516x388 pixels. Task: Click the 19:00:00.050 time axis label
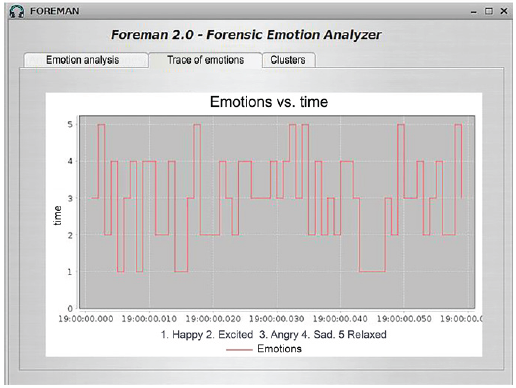click(404, 319)
